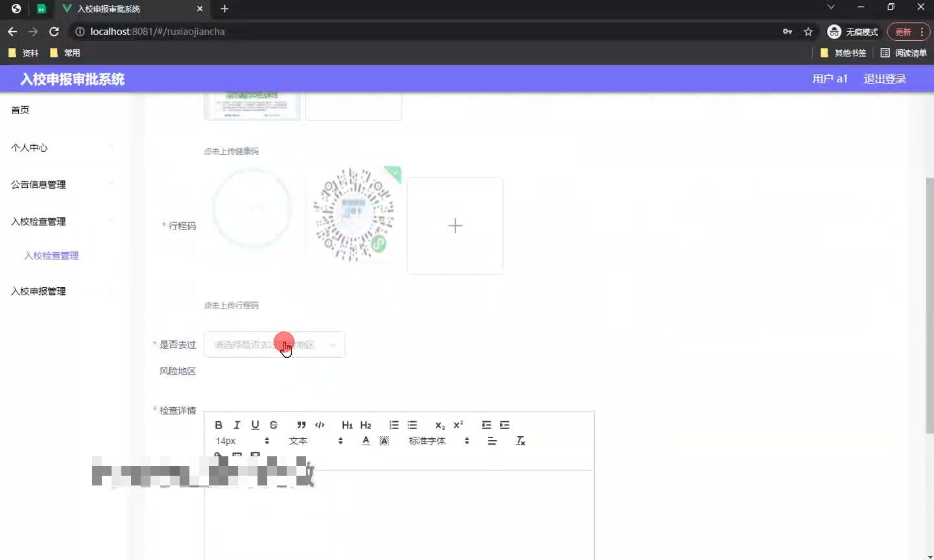Click the 更新 browser update button
Image resolution: width=934 pixels, height=560 pixels.
click(x=909, y=32)
